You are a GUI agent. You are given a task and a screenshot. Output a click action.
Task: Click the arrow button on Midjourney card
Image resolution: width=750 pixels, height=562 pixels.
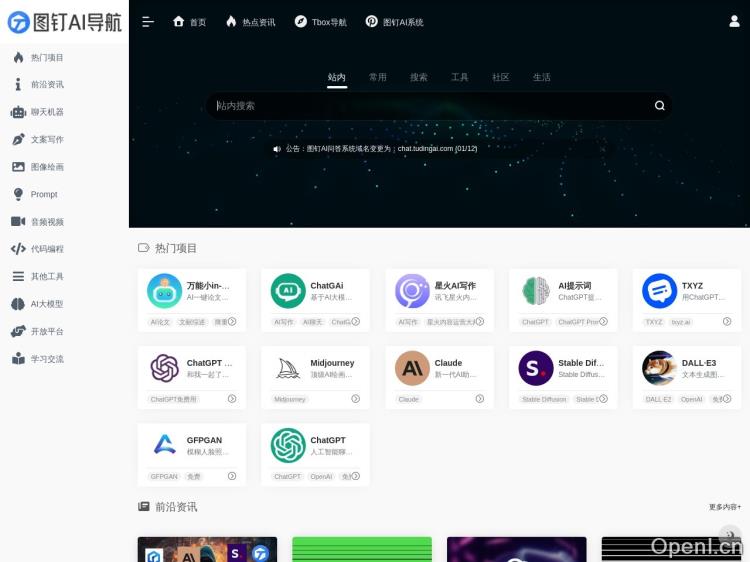(355, 398)
